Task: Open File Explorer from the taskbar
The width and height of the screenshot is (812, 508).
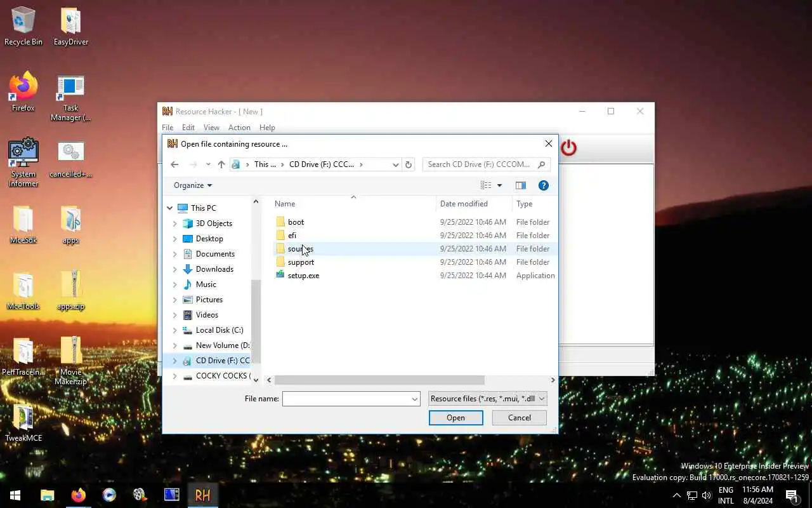Action: (48, 495)
